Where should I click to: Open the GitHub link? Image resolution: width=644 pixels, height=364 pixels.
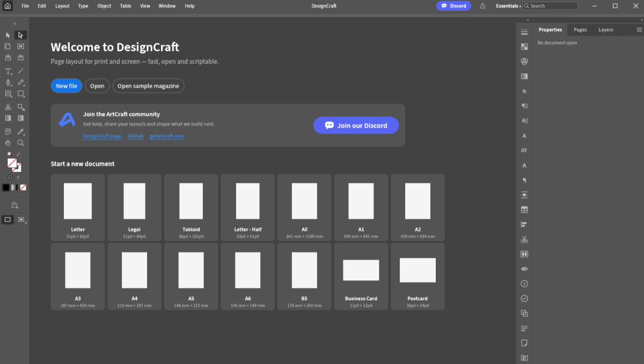click(135, 136)
